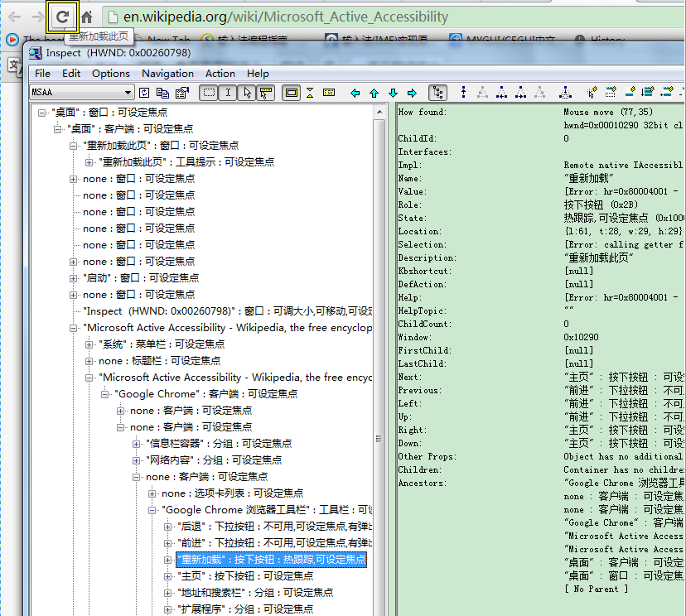Image resolution: width=686 pixels, height=616 pixels.
Task: Click the Chrome home icon
Action: click(x=86, y=17)
